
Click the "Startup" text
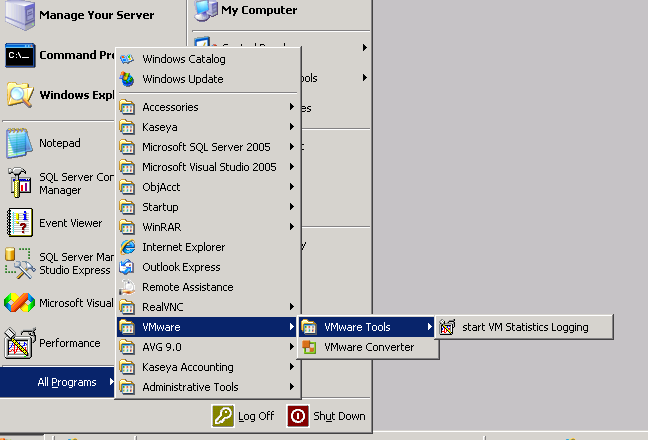click(x=160, y=207)
